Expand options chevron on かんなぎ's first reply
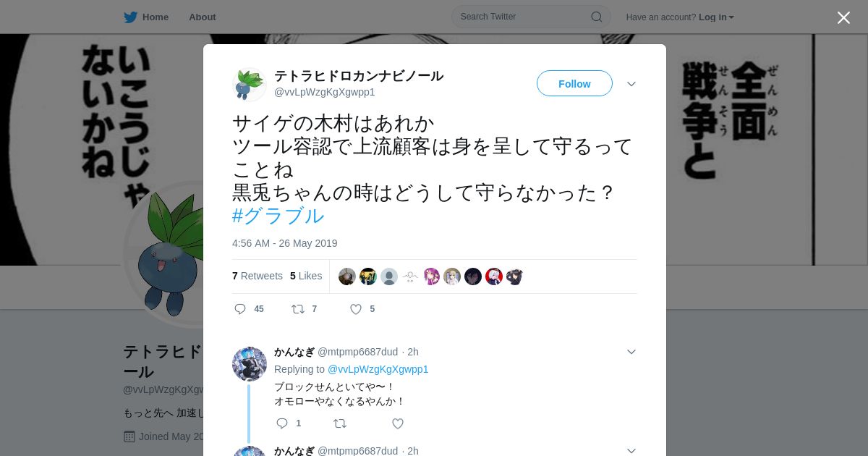This screenshot has height=456, width=868. [x=631, y=352]
